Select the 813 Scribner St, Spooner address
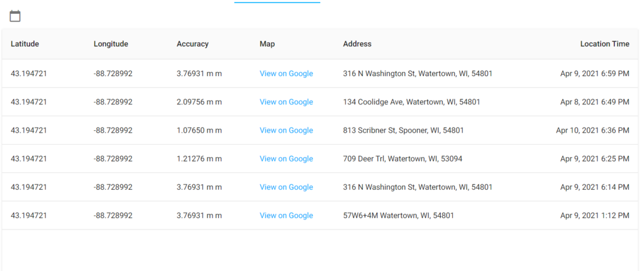The image size is (644, 271). 403,130
